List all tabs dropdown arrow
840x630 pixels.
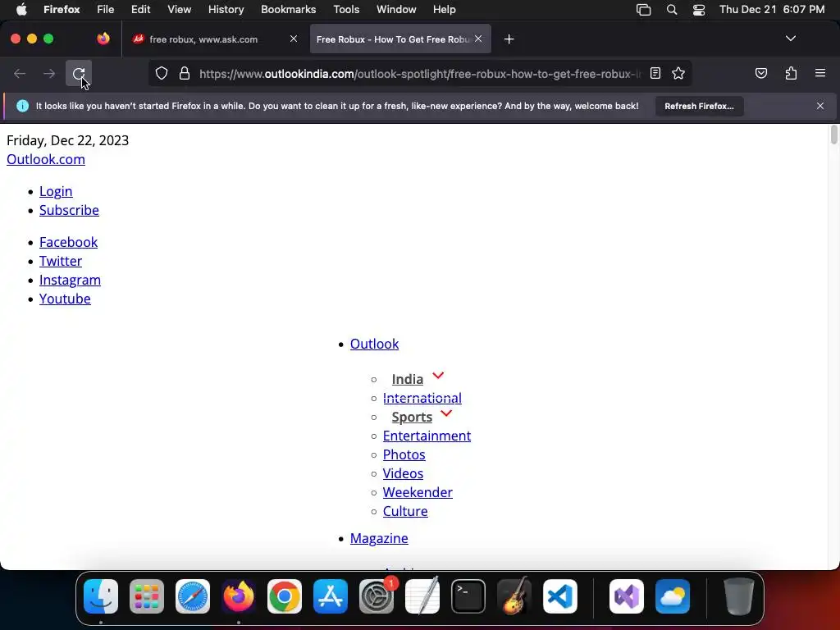coord(791,39)
